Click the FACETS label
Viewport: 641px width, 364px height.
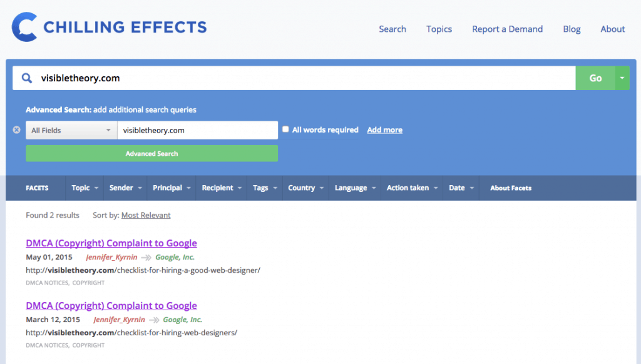37,188
